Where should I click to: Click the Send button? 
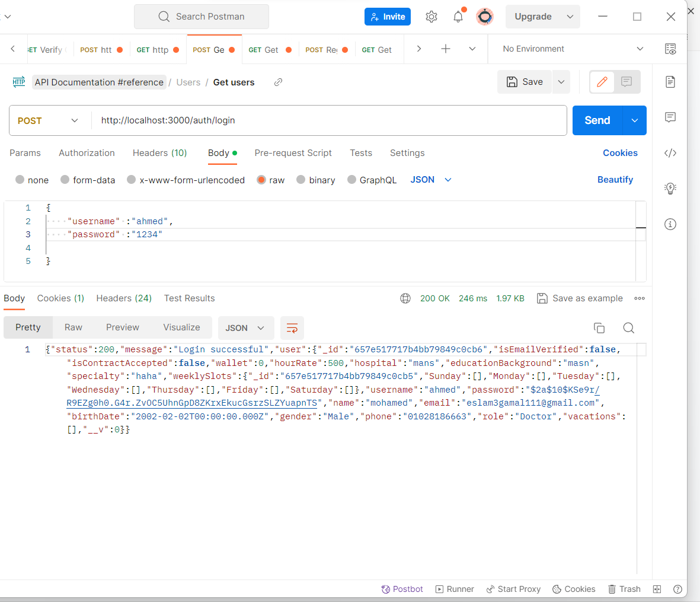point(597,120)
